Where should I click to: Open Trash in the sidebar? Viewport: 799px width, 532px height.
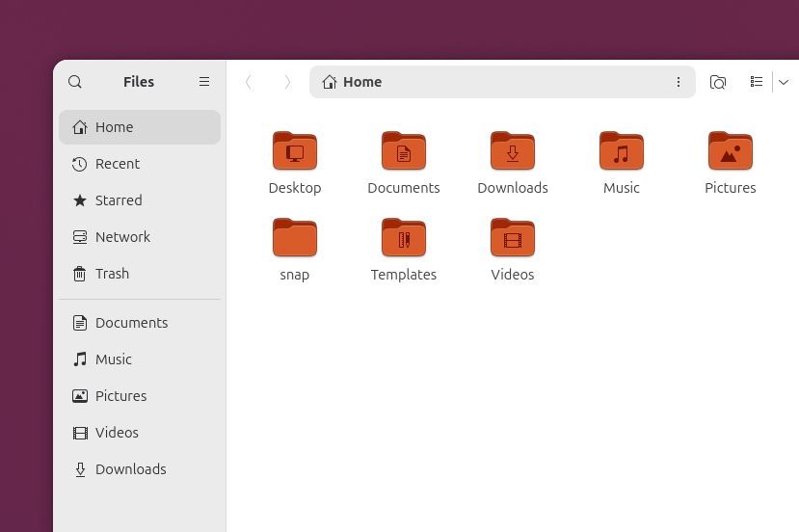coord(112,274)
